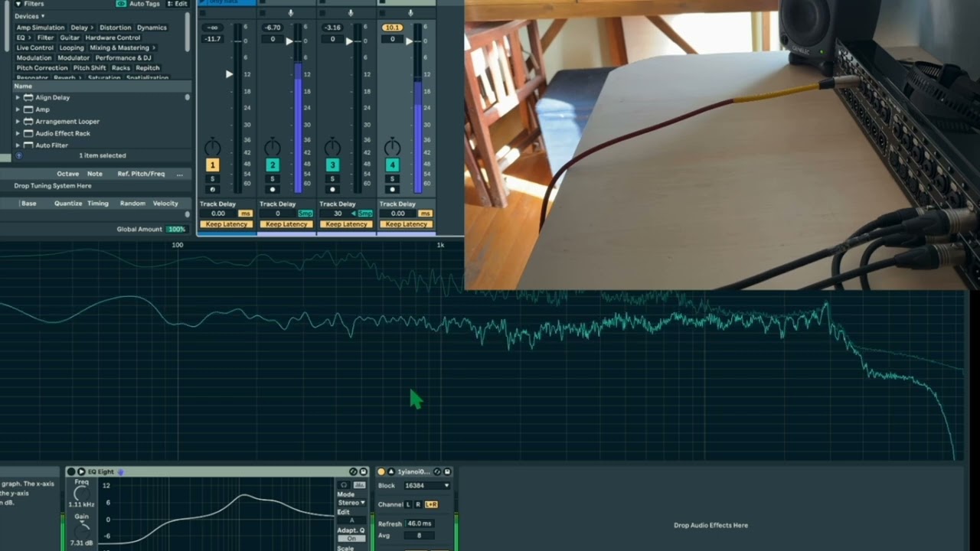Toggle track 4 activator button

point(392,165)
